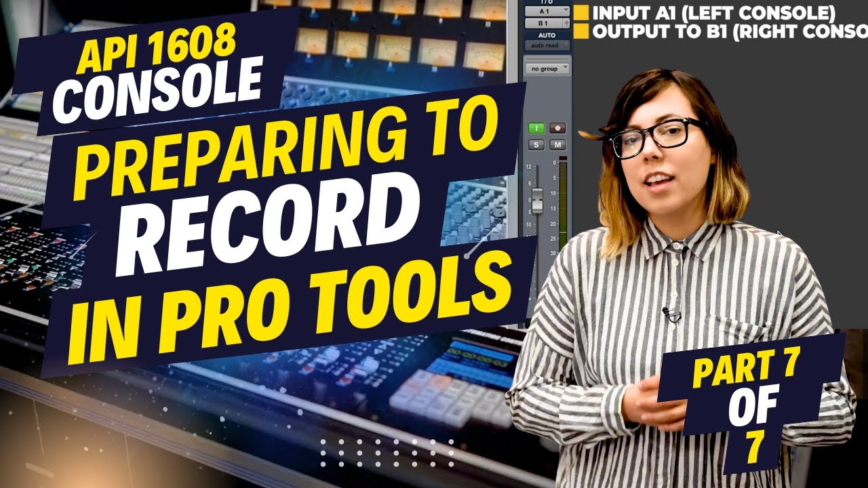Arm the track with the record button
Screen dimensions: 868x488
(557, 128)
